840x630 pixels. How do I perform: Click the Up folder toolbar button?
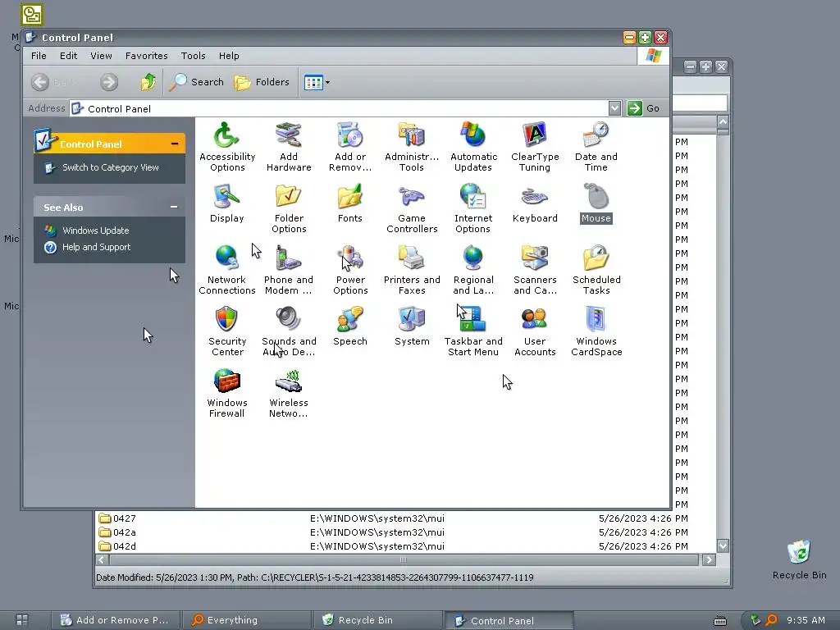148,82
